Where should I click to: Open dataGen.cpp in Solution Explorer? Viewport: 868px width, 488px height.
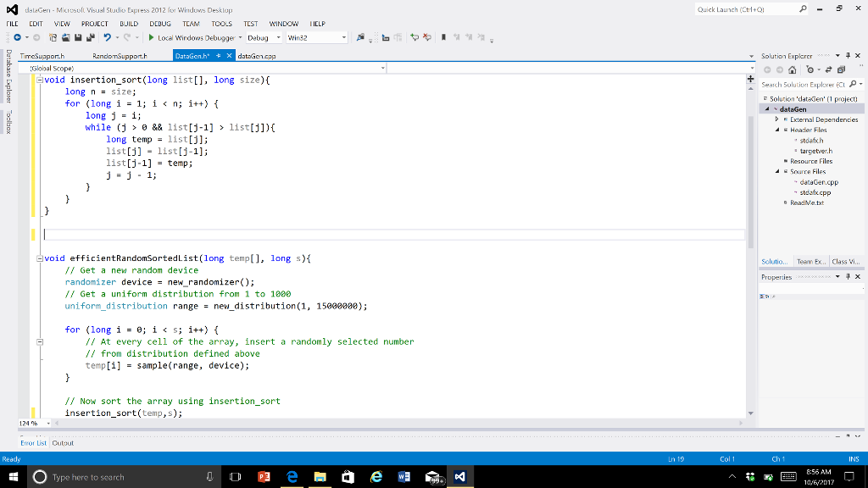[818, 182]
